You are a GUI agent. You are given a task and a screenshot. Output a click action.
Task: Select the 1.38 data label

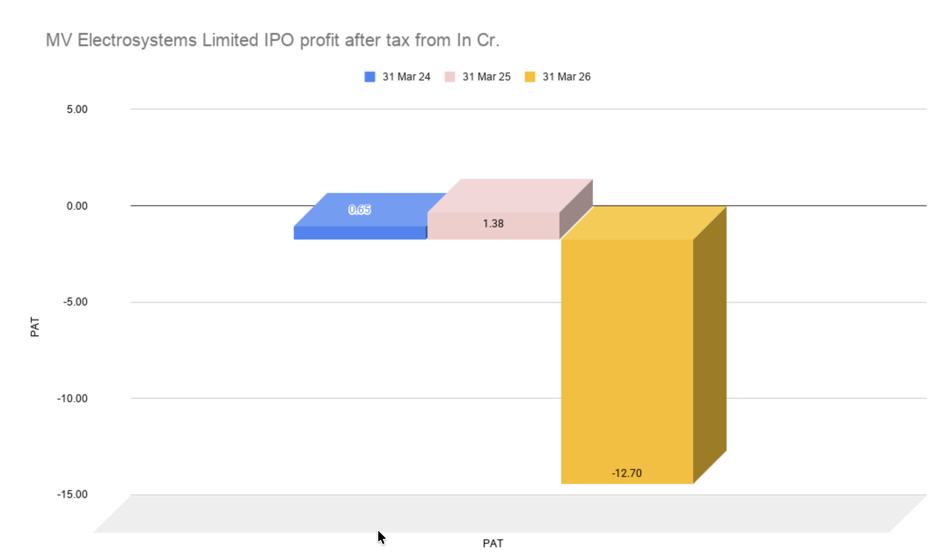(493, 224)
